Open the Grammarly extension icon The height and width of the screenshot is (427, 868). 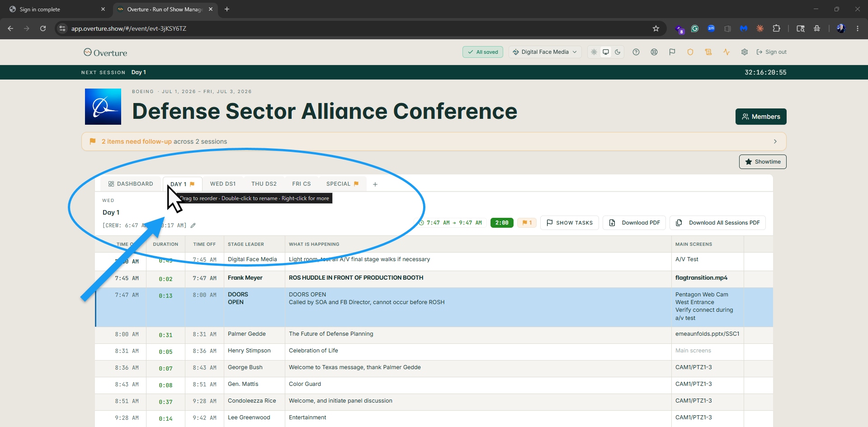tap(695, 28)
